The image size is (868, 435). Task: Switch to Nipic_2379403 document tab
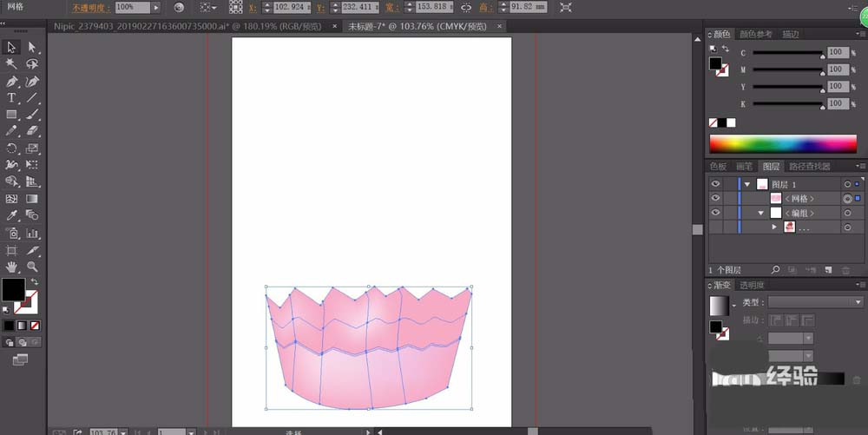[187, 26]
